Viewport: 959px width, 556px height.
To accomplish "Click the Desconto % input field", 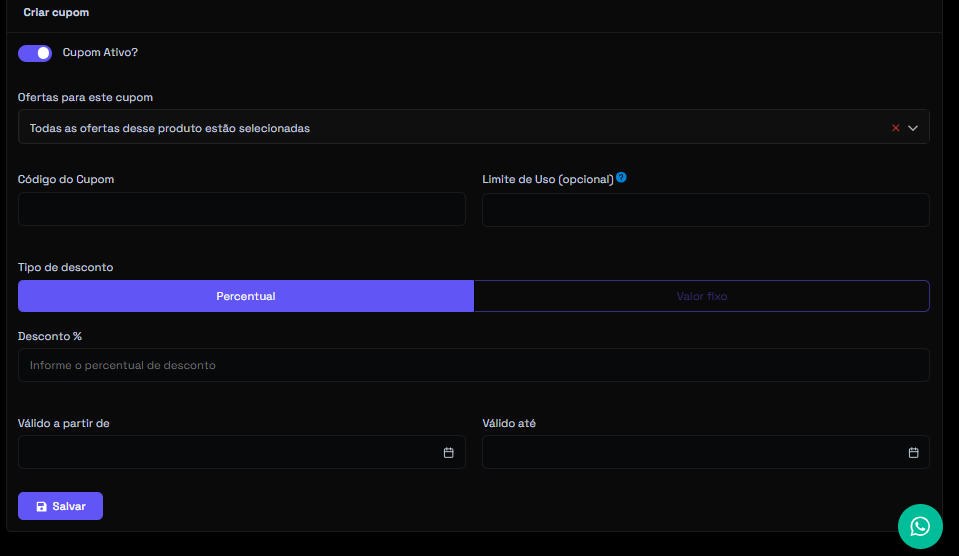I will (473, 365).
